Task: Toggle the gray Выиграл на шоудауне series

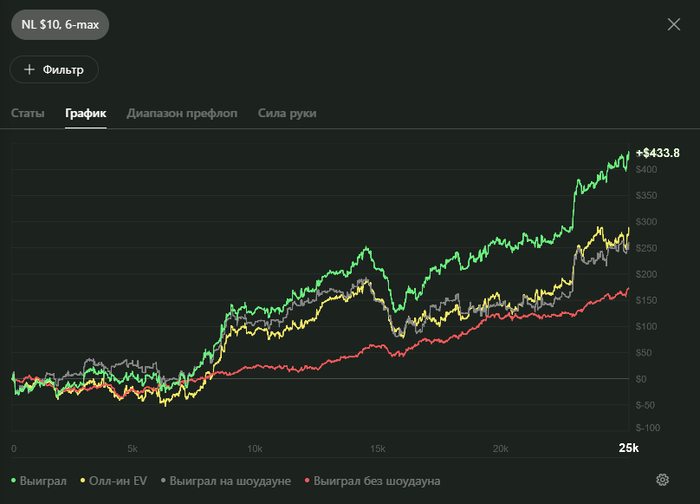Action: [x=226, y=481]
